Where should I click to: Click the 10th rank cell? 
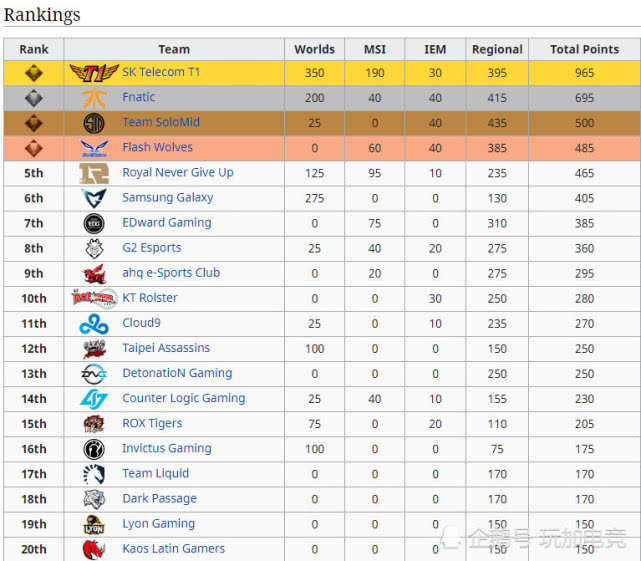click(34, 299)
